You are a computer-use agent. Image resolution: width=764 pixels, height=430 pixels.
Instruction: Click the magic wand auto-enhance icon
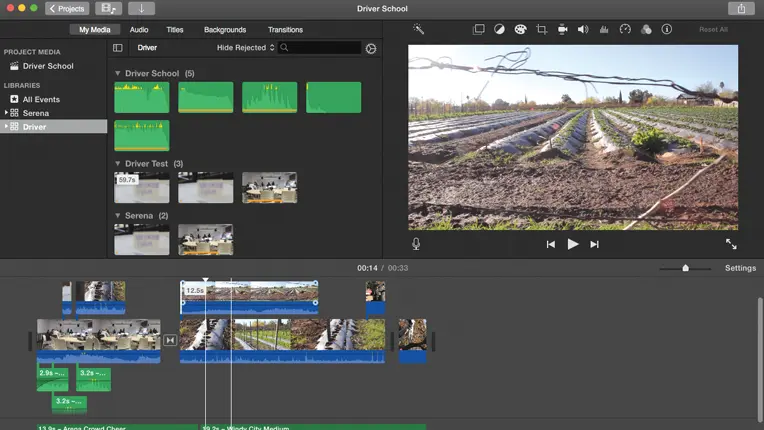pos(419,30)
